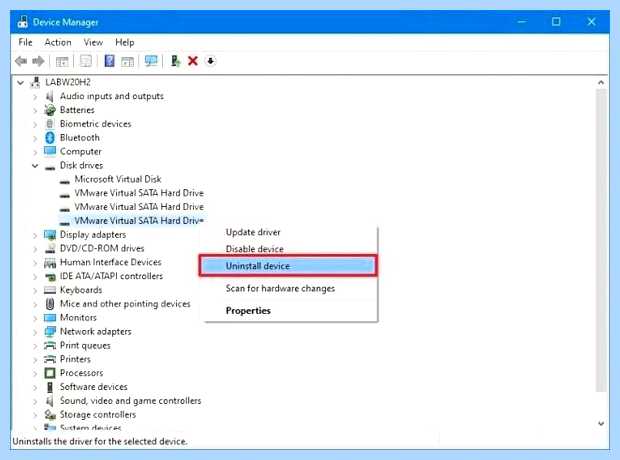Screen dimensions: 620x460
Task: Expand the Display adapters category
Action: pyautogui.click(x=35, y=235)
